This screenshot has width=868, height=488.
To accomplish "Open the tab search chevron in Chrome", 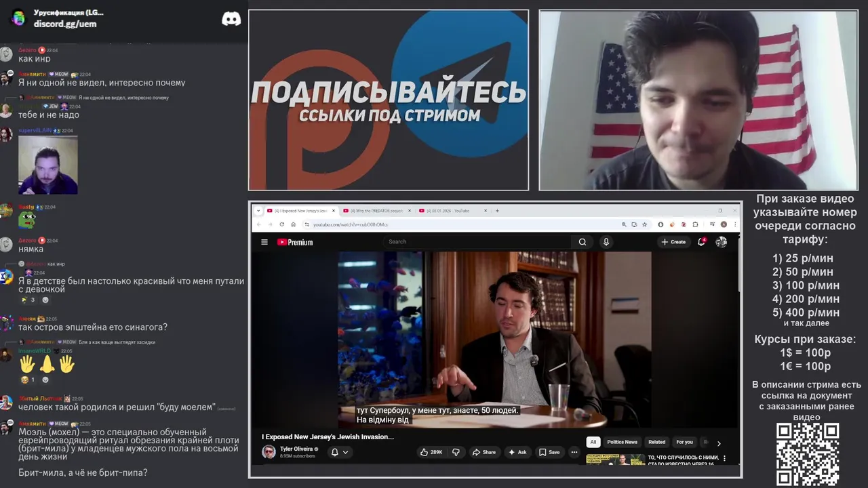I will (x=258, y=211).
